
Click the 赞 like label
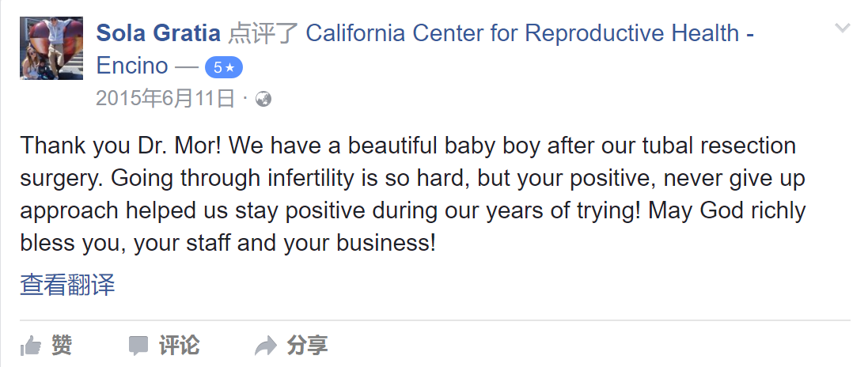click(62, 346)
